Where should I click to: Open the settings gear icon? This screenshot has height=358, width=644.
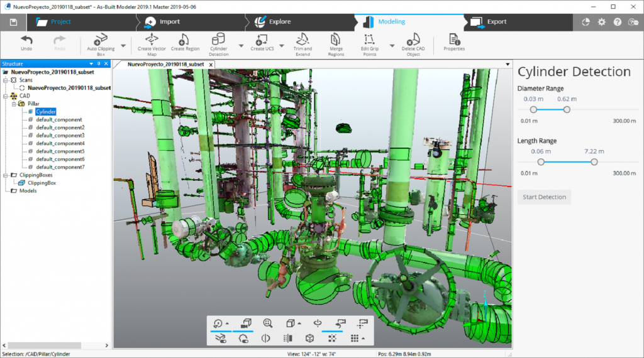601,22
